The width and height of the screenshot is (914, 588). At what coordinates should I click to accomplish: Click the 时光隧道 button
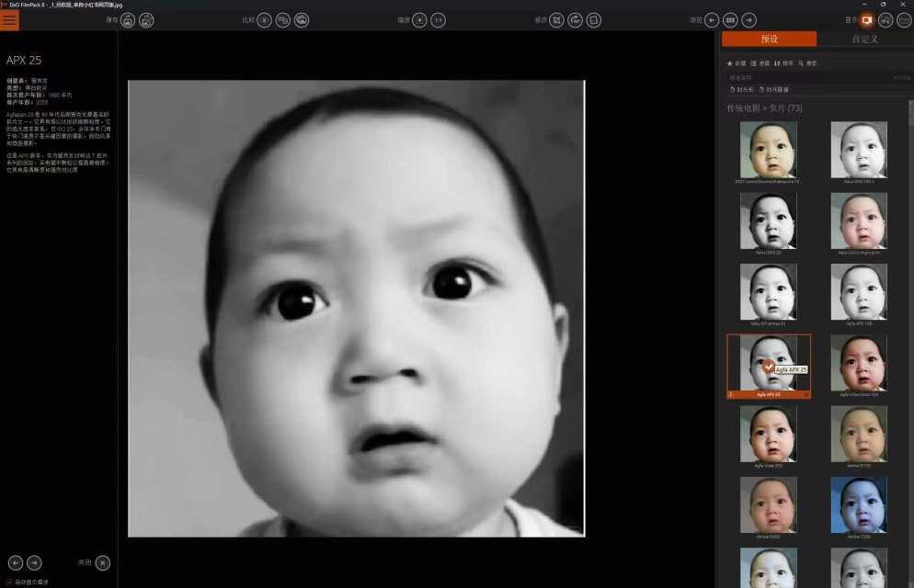pos(773,90)
